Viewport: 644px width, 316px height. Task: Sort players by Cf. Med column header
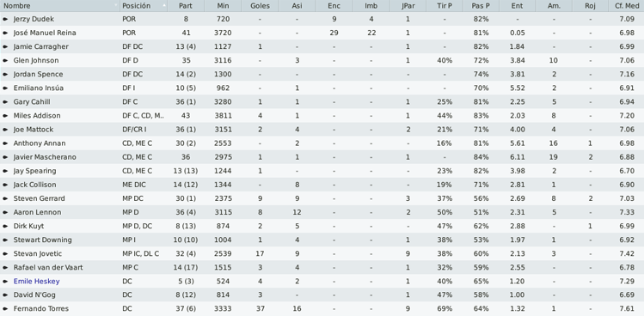click(626, 6)
